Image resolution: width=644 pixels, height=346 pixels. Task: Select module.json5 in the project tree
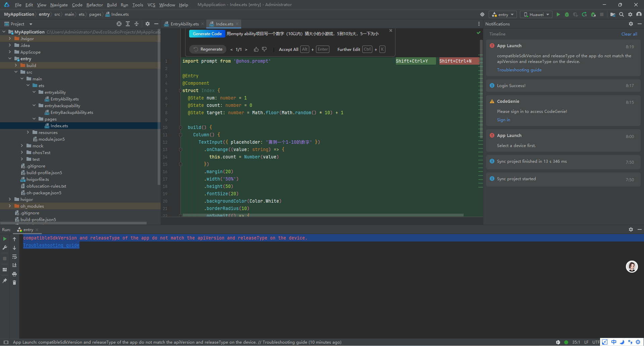pos(51,139)
